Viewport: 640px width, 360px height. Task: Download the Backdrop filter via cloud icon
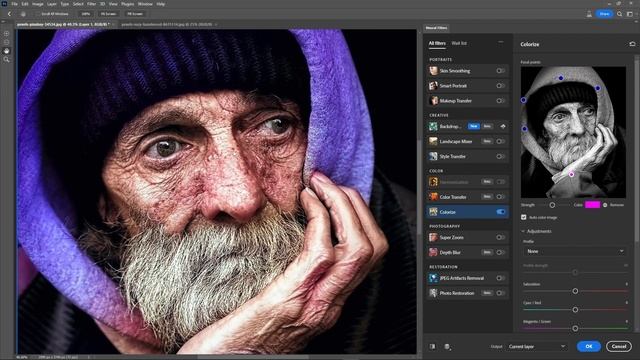(503, 127)
